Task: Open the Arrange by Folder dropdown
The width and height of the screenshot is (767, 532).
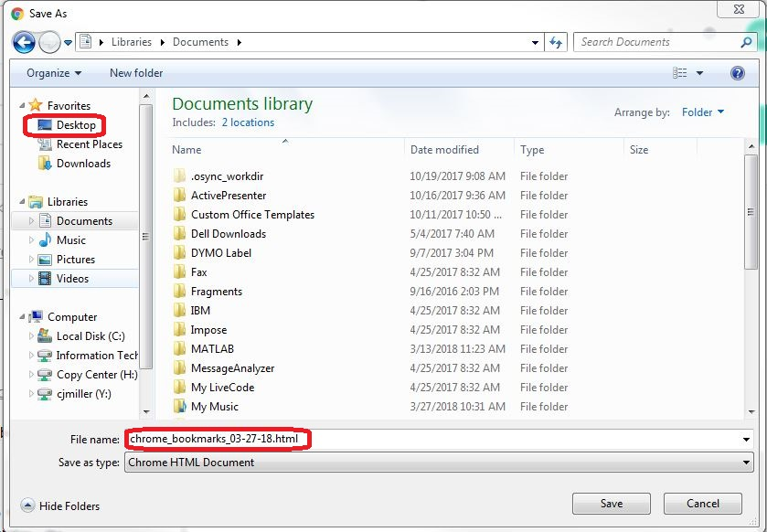Action: click(702, 112)
